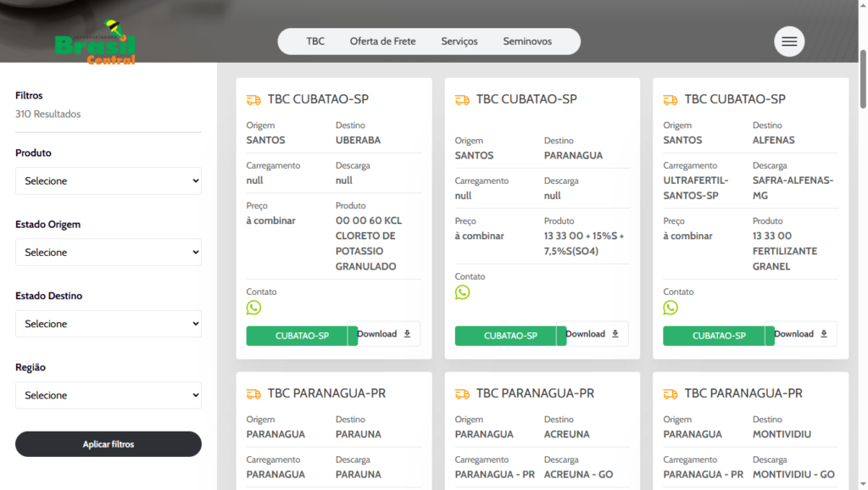
Task: Open the TBC navigation item
Action: click(315, 42)
